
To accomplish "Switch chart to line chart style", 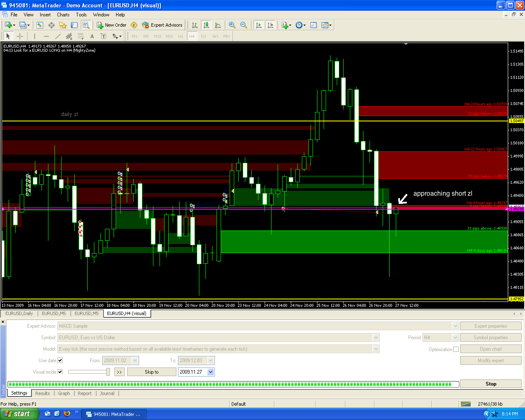I will (218, 25).
